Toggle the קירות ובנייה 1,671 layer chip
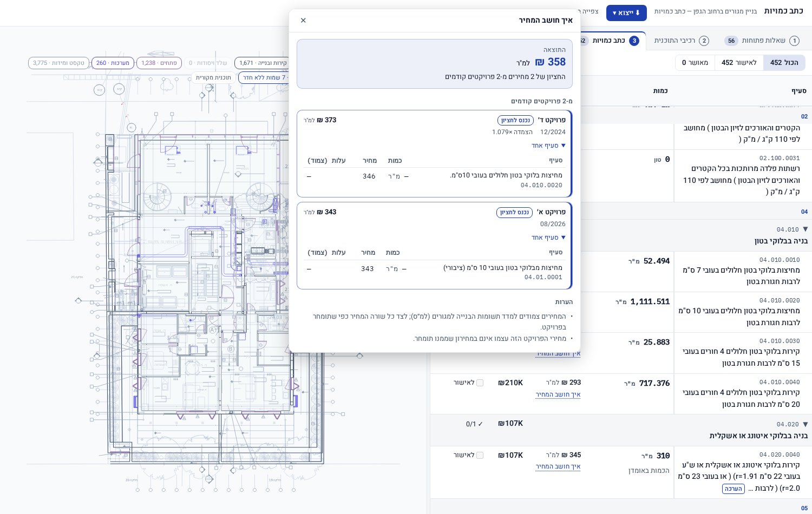This screenshot has height=514, width=812. [263, 63]
